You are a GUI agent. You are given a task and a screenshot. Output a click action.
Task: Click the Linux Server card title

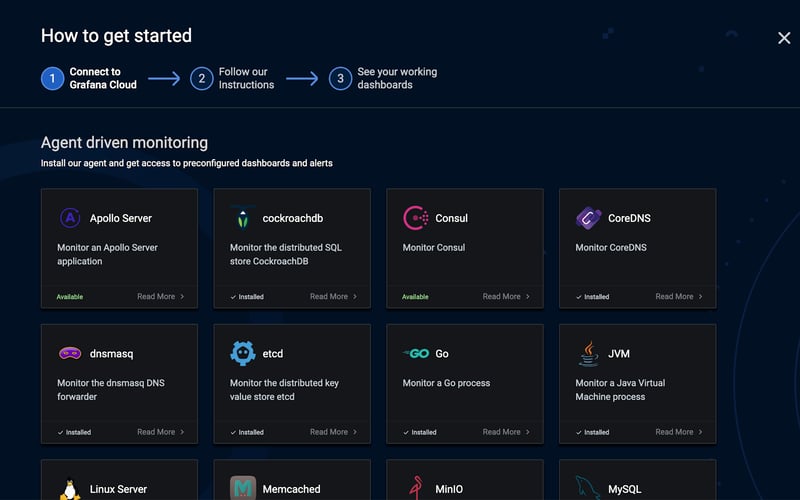tap(118, 489)
